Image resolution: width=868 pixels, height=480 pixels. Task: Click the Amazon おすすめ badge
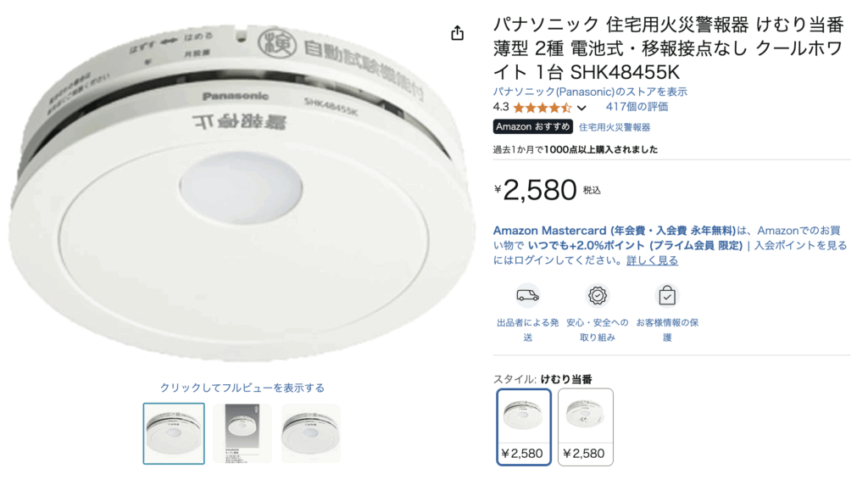pyautogui.click(x=532, y=126)
